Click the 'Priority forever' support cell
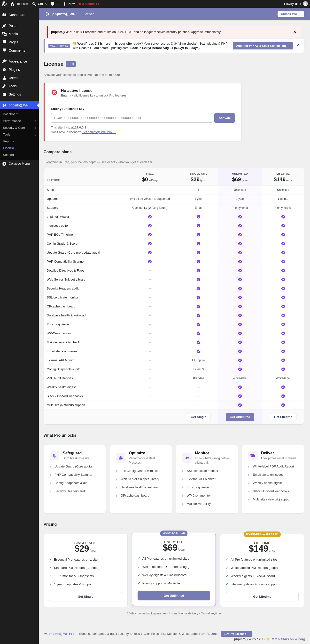 pyautogui.click(x=283, y=208)
